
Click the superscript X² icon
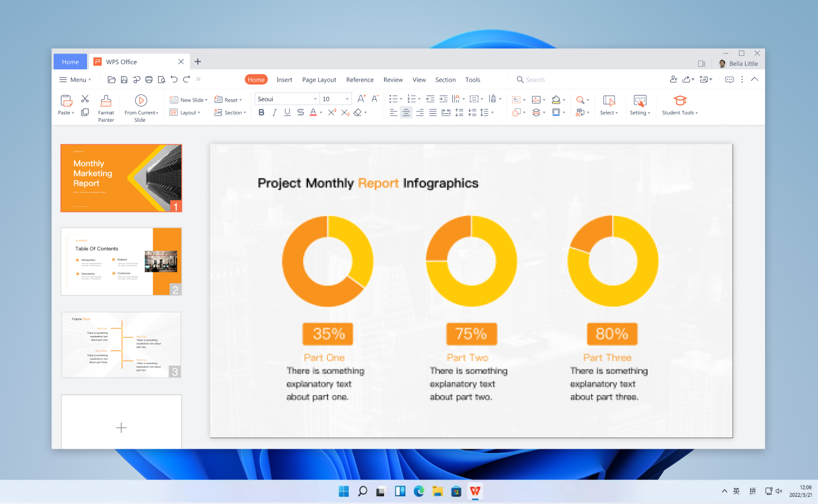332,113
